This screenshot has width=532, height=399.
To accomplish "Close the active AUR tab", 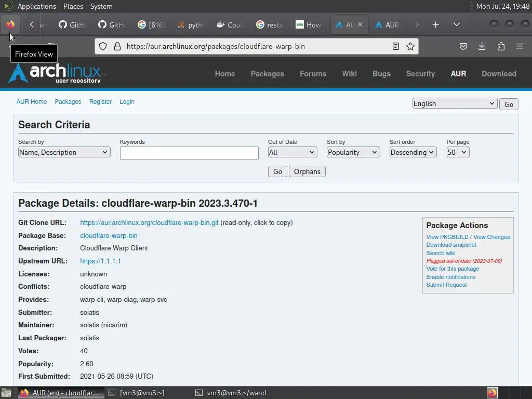I will (361, 24).
